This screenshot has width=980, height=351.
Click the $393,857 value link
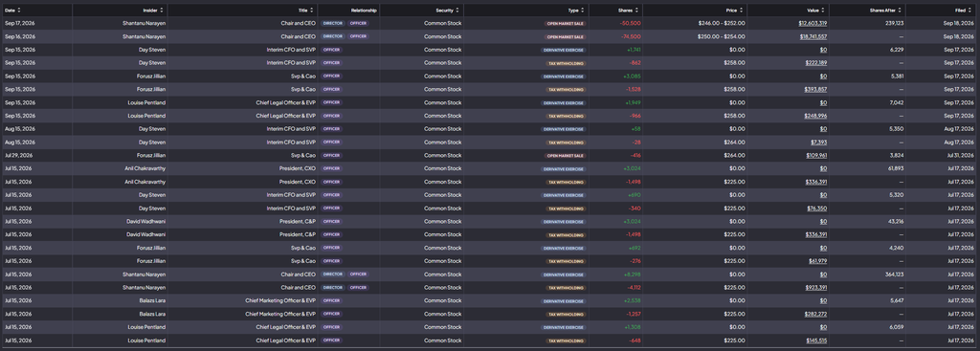click(815, 89)
